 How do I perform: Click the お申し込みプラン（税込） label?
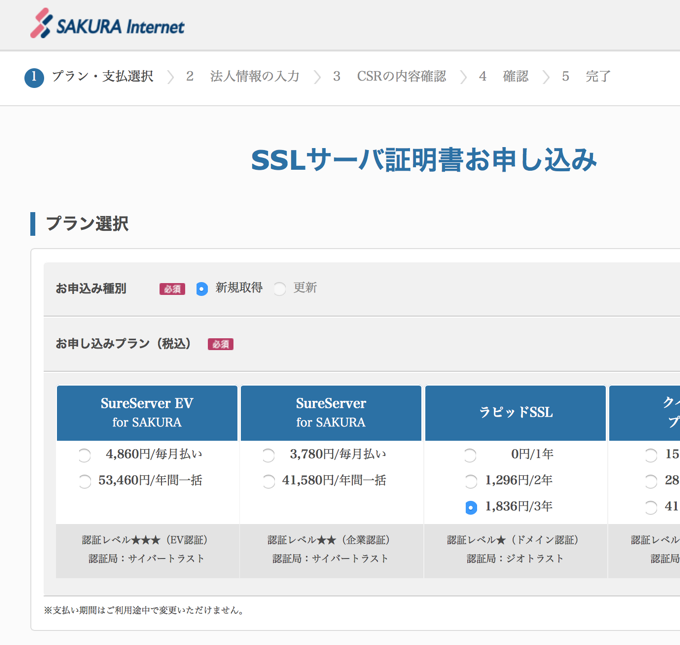click(123, 344)
